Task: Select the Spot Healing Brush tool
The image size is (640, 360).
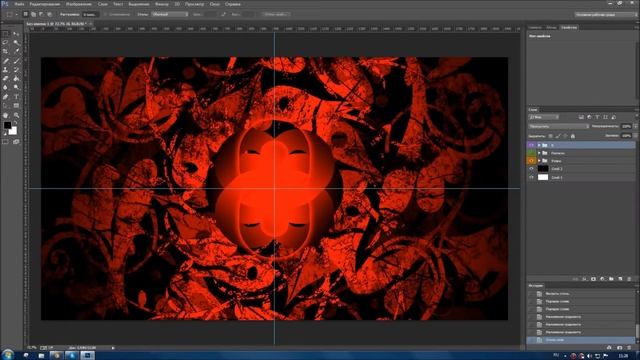Action: 5,61
